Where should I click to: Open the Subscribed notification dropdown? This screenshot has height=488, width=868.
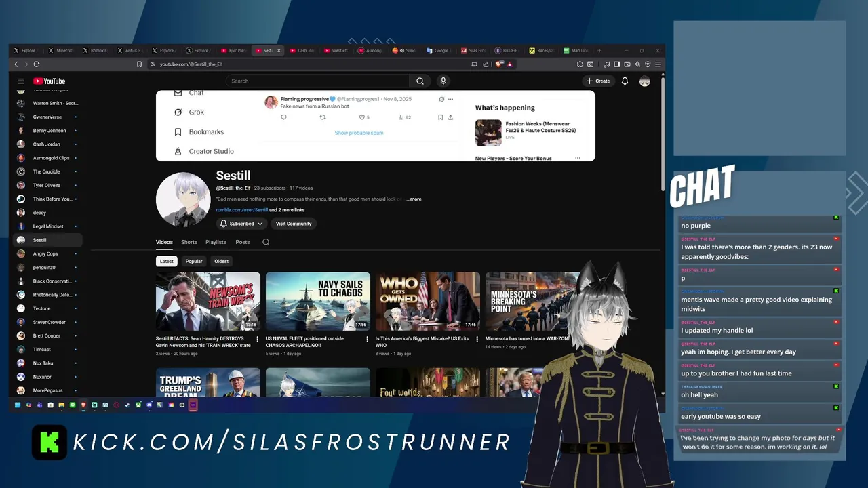tap(241, 224)
